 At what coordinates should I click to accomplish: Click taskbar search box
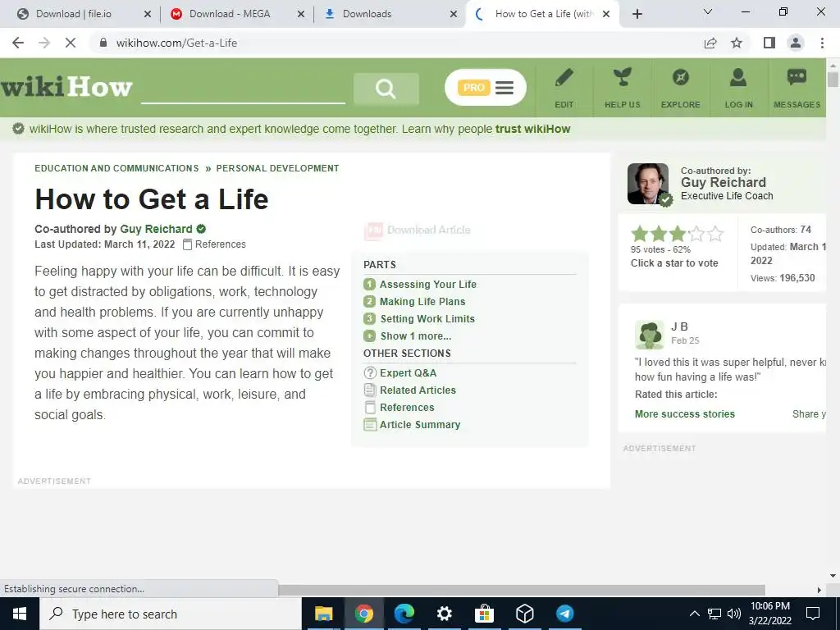click(171, 614)
